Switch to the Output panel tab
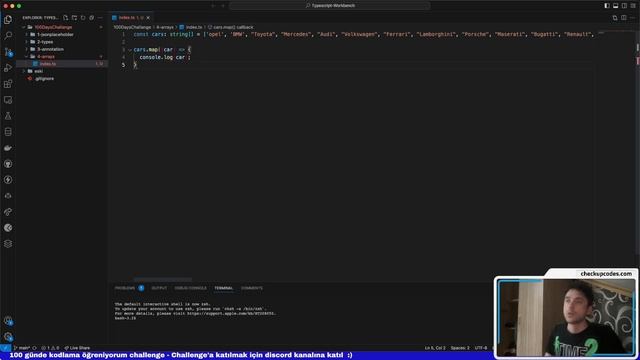 159,288
